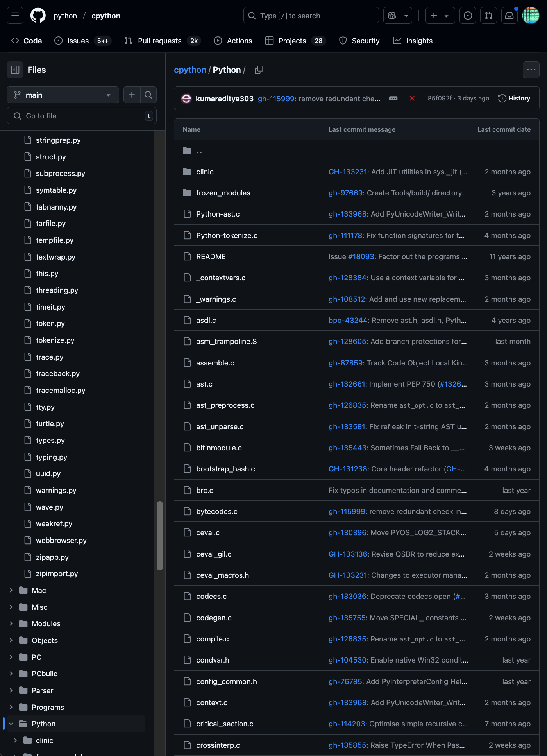
Task: Open the global navigation hamburger menu
Action: click(x=15, y=16)
